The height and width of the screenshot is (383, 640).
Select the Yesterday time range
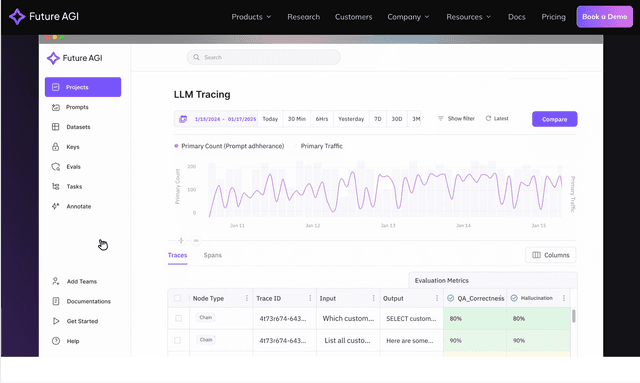click(x=351, y=119)
